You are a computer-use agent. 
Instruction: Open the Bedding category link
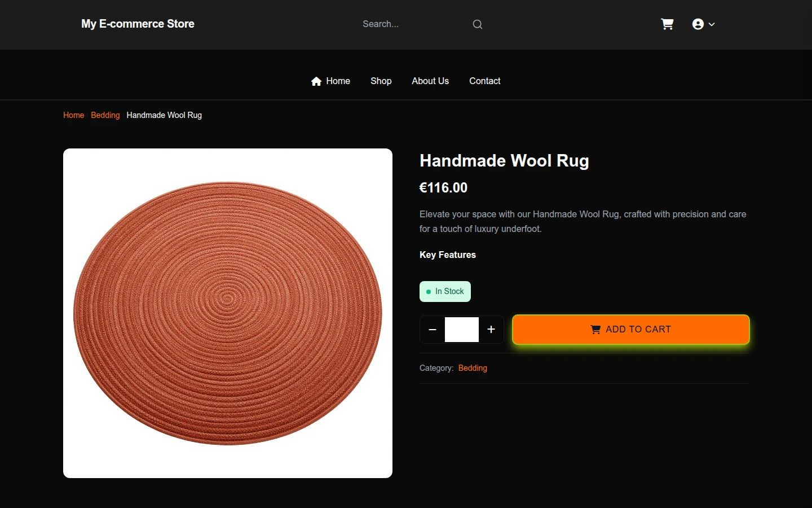[473, 368]
